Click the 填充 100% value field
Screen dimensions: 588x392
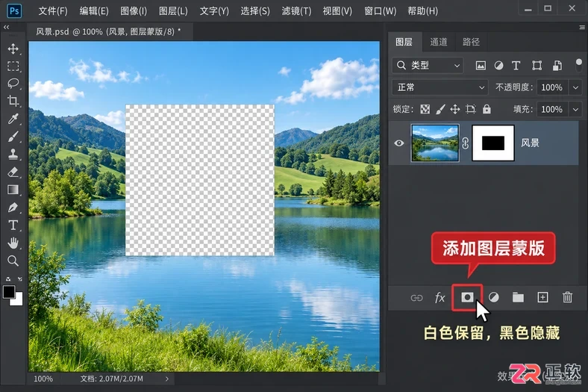coord(553,110)
